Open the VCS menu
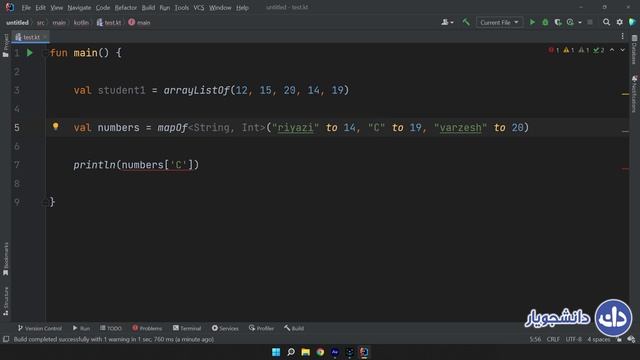This screenshot has width=640, height=360. tap(199, 8)
